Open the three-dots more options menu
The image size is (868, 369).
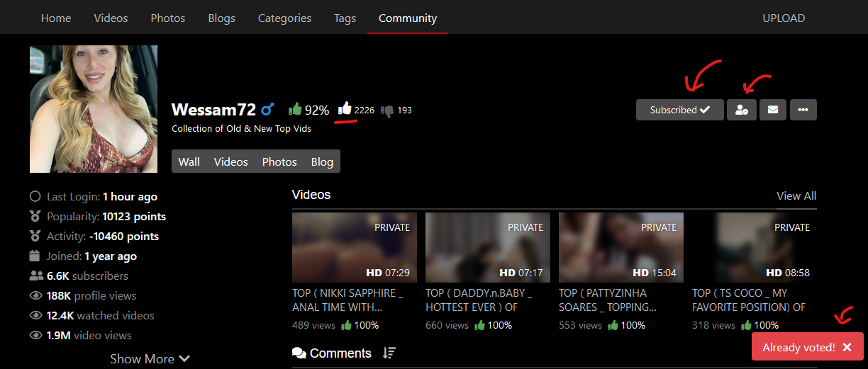pyautogui.click(x=803, y=110)
